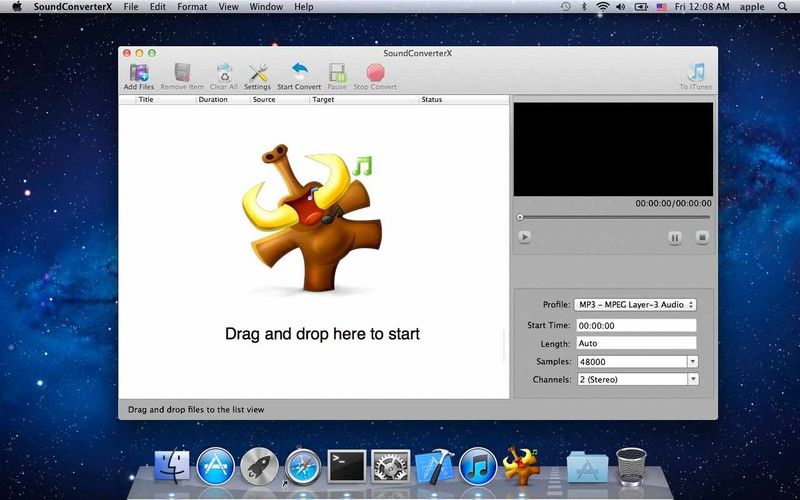Click the Start Time input field

637,326
